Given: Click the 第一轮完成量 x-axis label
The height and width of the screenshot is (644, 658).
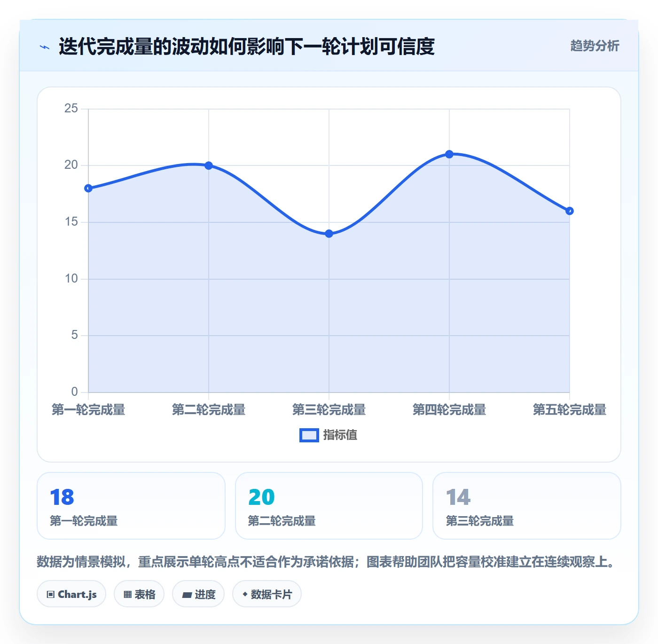Looking at the screenshot, I should [88, 410].
